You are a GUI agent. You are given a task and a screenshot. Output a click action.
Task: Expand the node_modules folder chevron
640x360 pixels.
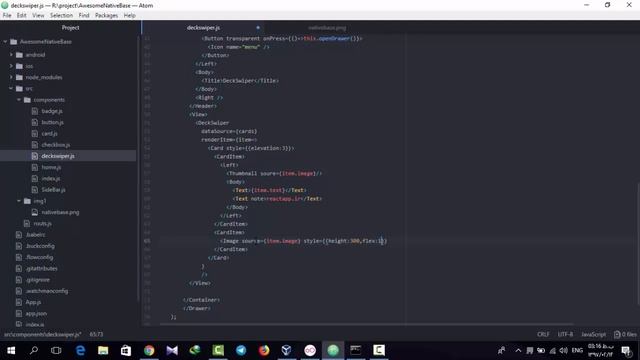[x=11, y=77]
